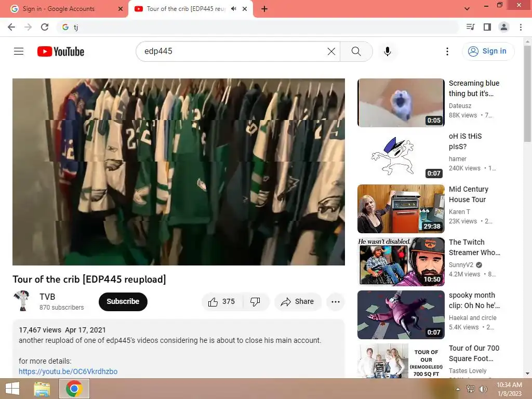Open TVB channel avatar

(x=22, y=301)
